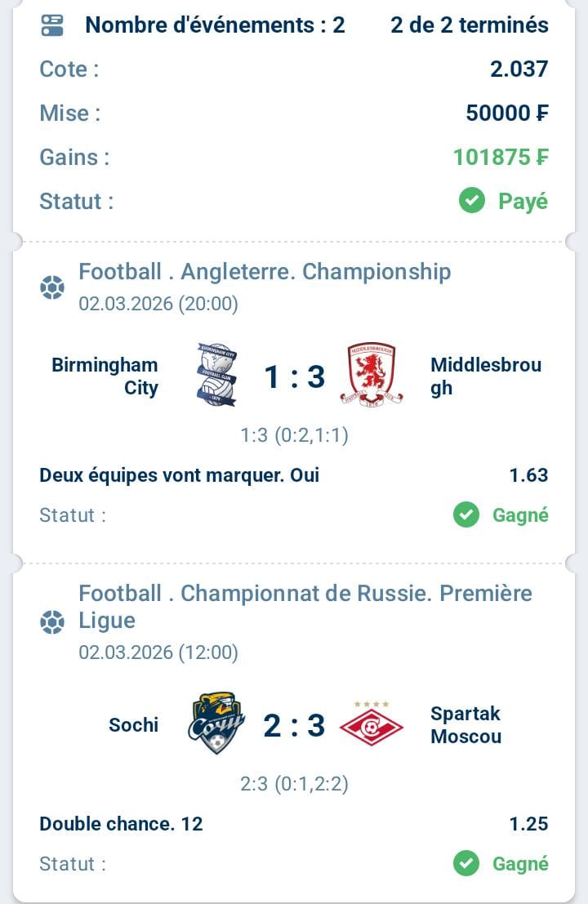The image size is (588, 904).
Task: Click the football icon beside Championnat de Russie
Action: 52,623
